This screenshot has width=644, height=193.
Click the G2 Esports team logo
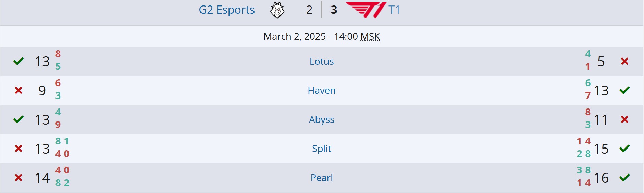pos(277,10)
